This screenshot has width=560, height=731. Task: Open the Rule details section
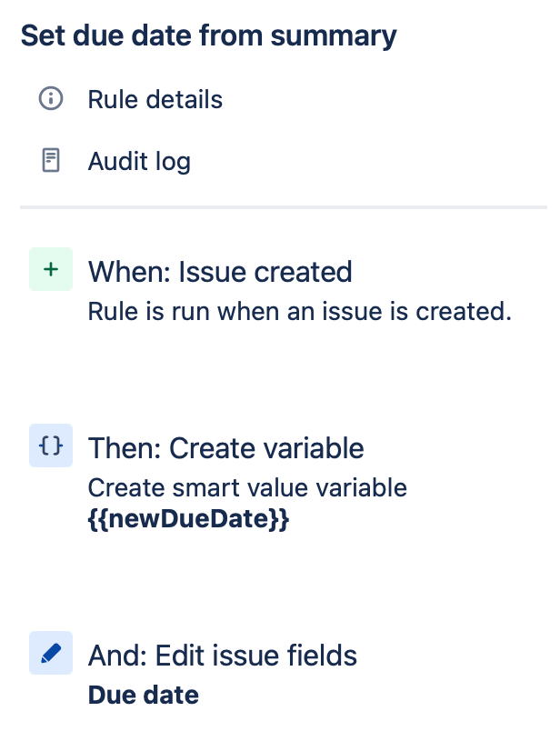(155, 100)
